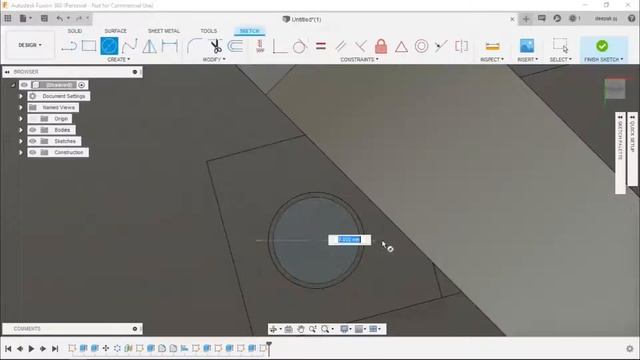Apply Tangent constraint
This screenshot has height=360, width=640.
300,46
